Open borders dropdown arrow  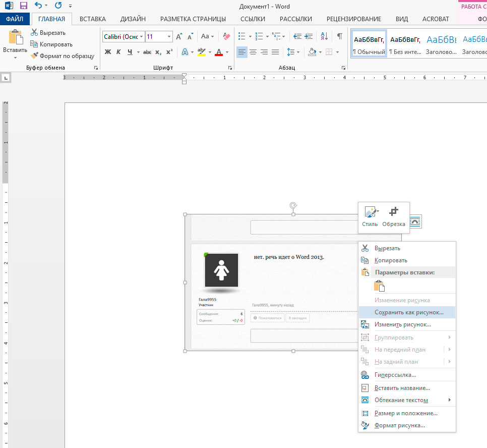click(x=338, y=52)
